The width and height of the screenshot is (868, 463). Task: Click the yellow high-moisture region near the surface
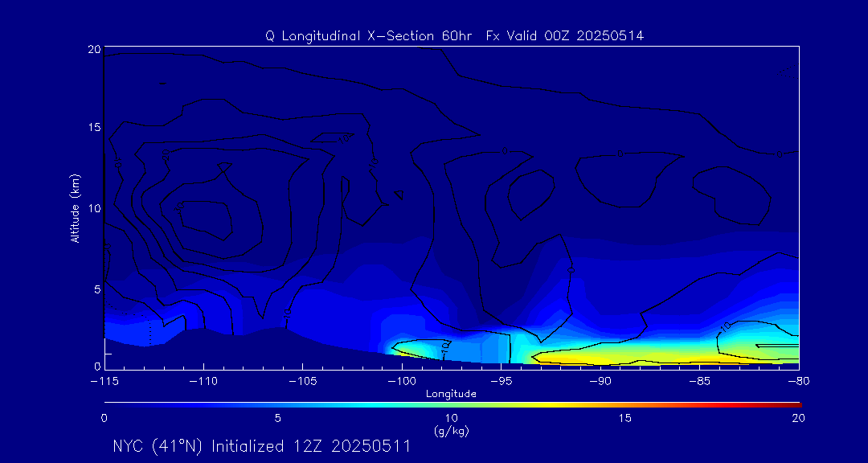(627, 354)
